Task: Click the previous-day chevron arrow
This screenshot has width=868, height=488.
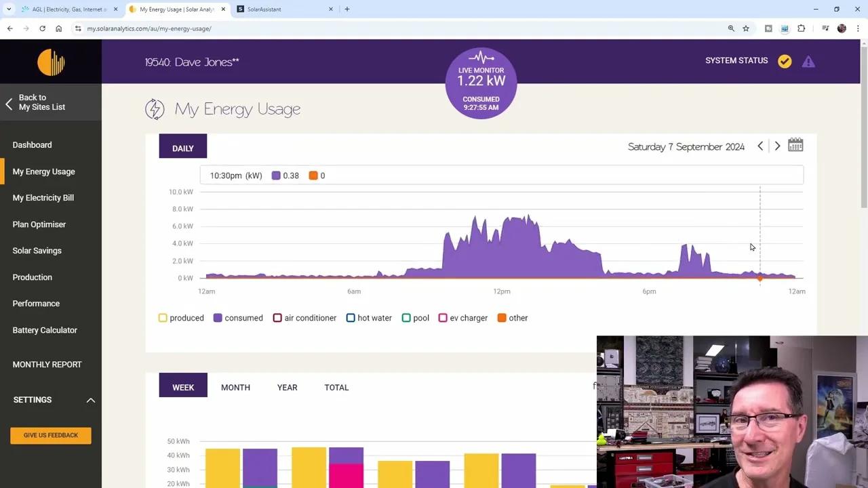Action: 759,145
